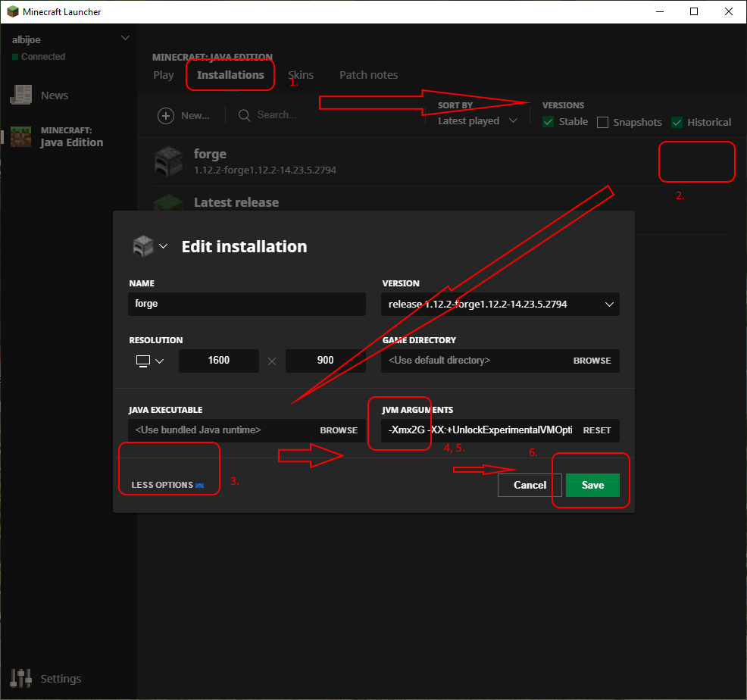
Task: Cancel editing the installation
Action: point(530,485)
